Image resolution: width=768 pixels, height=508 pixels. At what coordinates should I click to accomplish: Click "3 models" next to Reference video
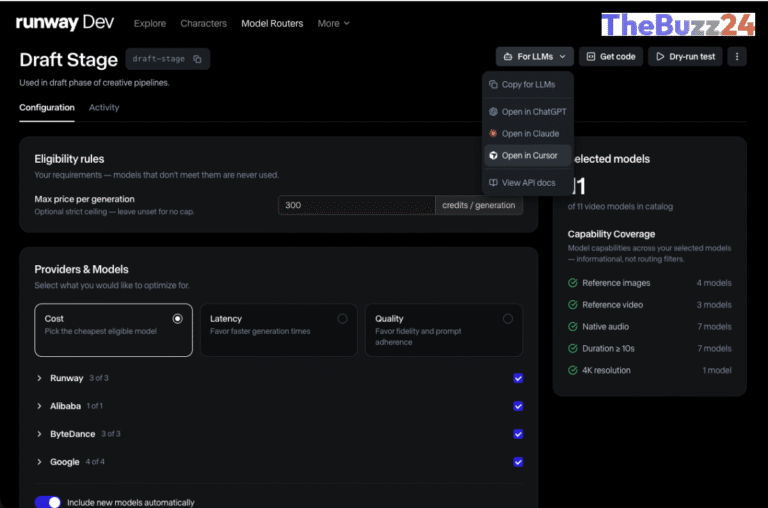coord(714,305)
